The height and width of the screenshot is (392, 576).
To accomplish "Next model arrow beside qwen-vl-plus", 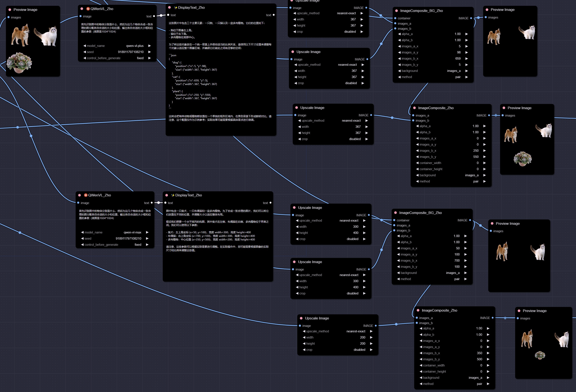I will point(150,46).
